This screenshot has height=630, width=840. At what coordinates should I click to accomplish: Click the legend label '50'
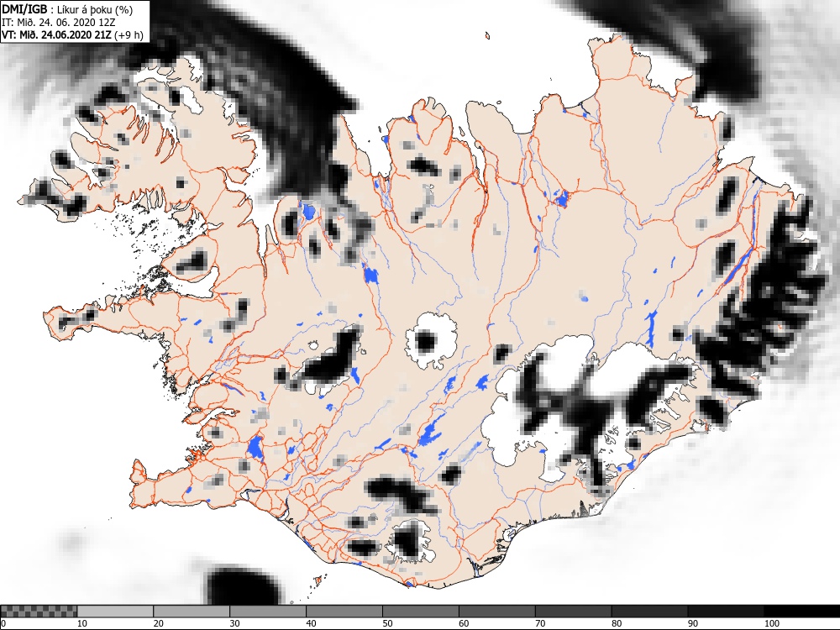[x=387, y=623]
